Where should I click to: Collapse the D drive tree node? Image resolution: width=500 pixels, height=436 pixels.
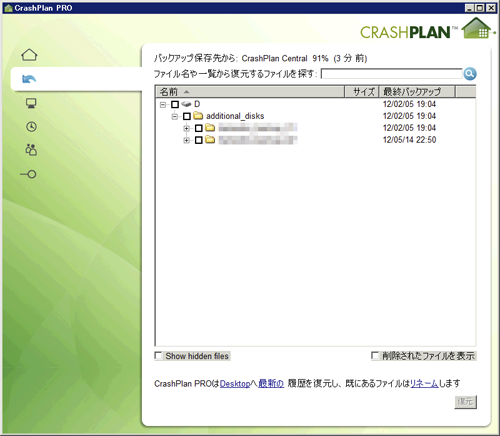[x=163, y=105]
